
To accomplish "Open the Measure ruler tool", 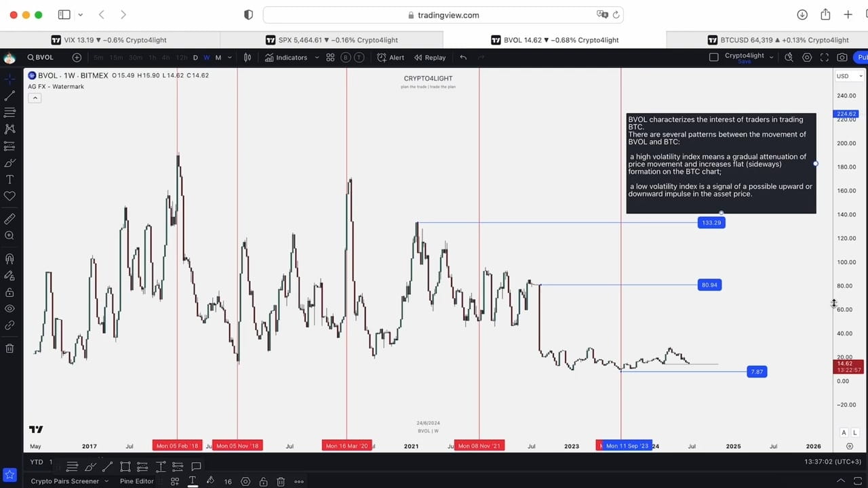I will (9, 218).
